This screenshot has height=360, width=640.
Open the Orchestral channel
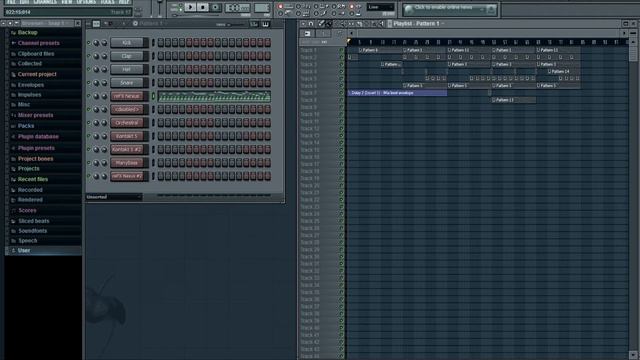[x=127, y=123]
